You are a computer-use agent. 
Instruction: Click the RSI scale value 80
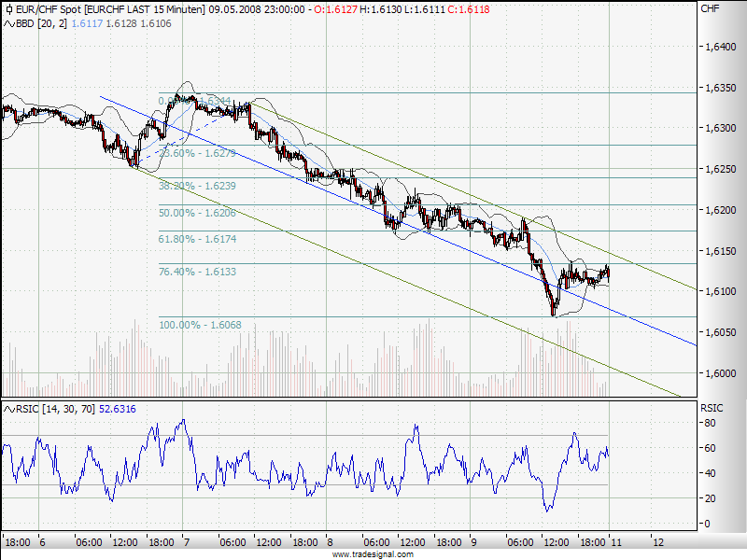(710, 423)
